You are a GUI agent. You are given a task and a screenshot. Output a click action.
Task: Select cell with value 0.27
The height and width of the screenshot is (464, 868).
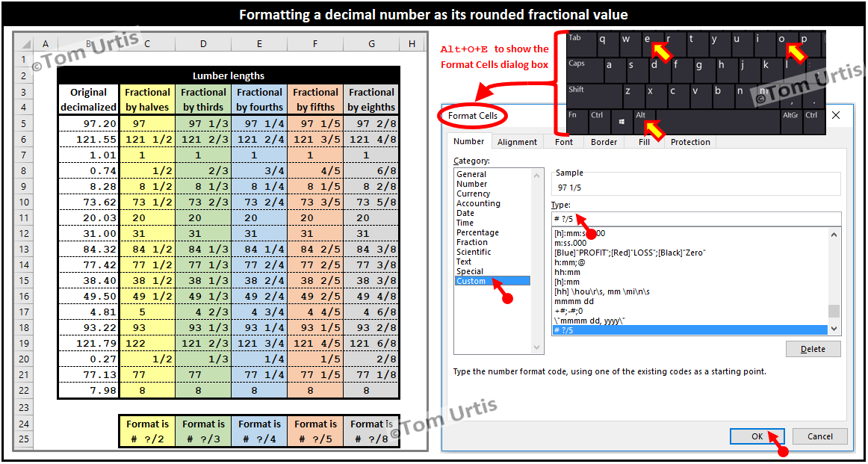(x=88, y=359)
